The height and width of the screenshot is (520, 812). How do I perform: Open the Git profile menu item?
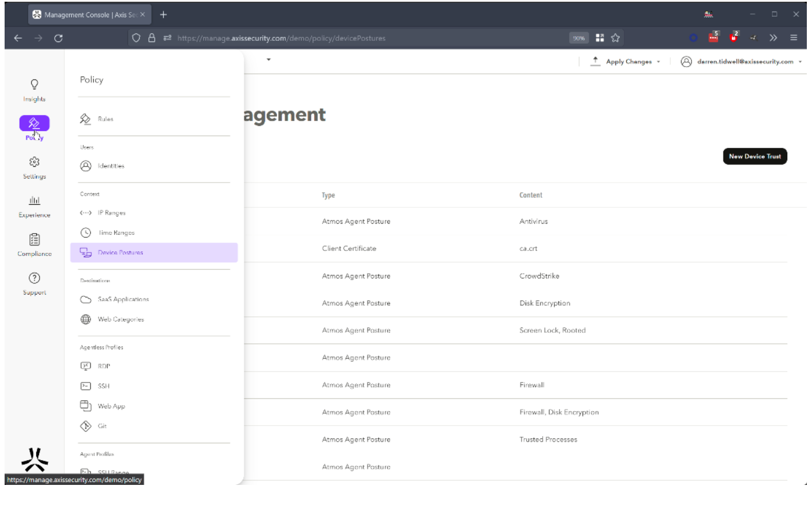[x=154, y=426]
